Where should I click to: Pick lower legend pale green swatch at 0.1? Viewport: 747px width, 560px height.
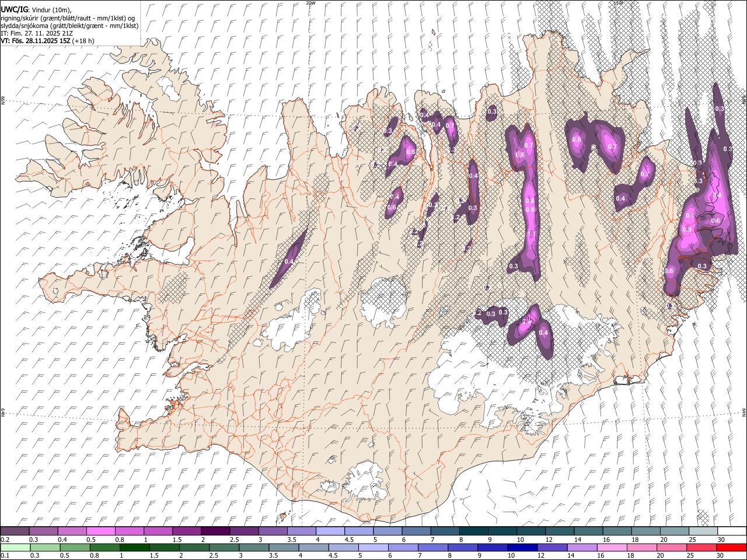[15, 547]
